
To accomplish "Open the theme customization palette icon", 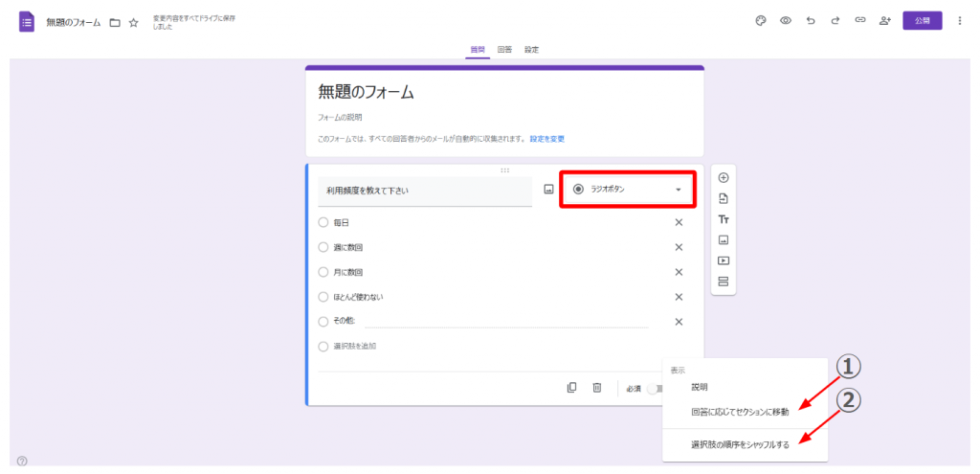I will coord(761,20).
